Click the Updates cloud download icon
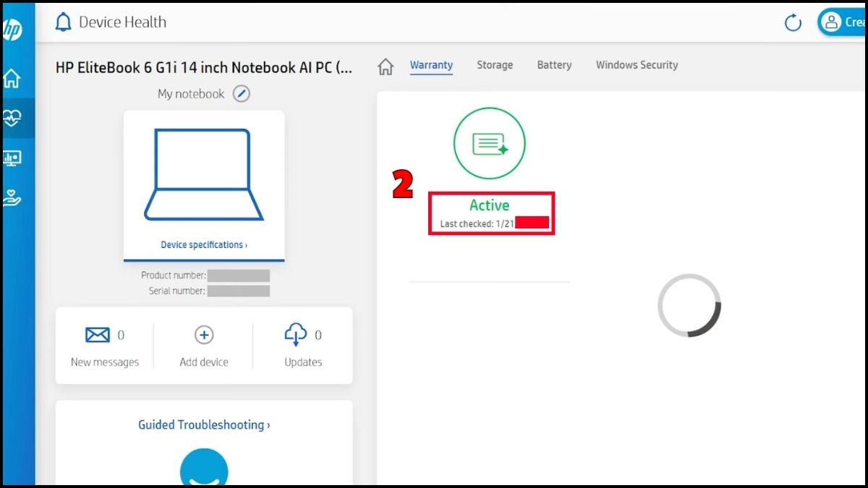 (x=296, y=335)
